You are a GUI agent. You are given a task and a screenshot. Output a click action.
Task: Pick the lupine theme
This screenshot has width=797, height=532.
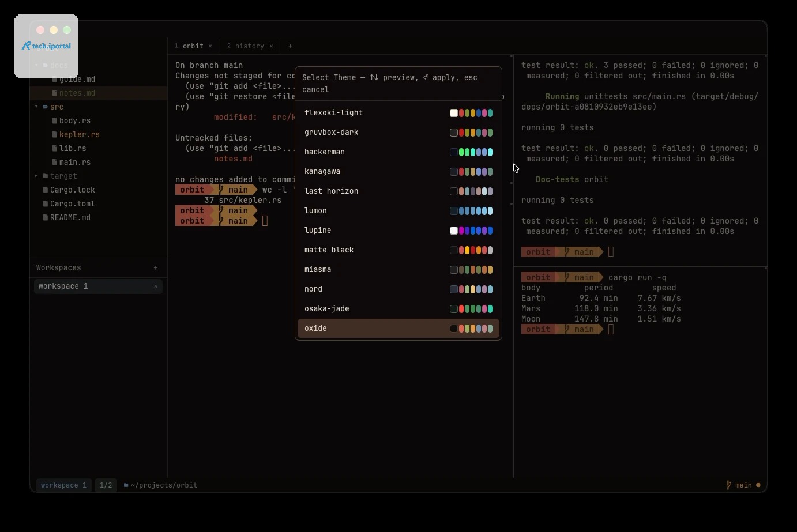(398, 231)
